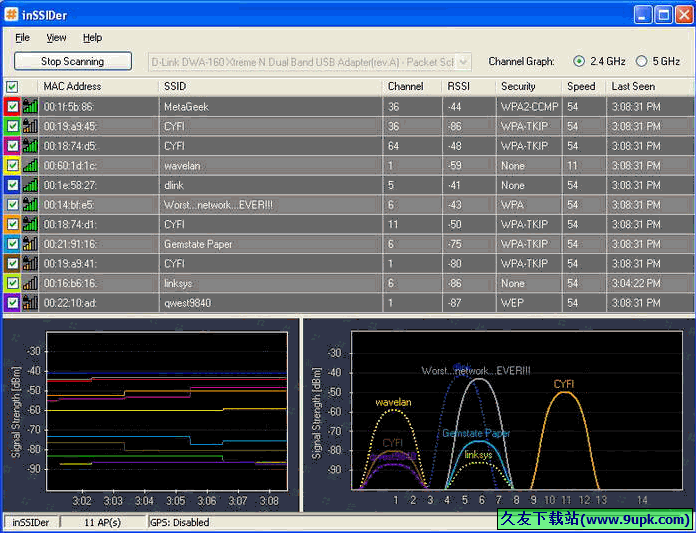Click signal icon in 00:19:a9:45 CYFI row
Image resolution: width=696 pixels, height=533 pixels.
click(30, 126)
